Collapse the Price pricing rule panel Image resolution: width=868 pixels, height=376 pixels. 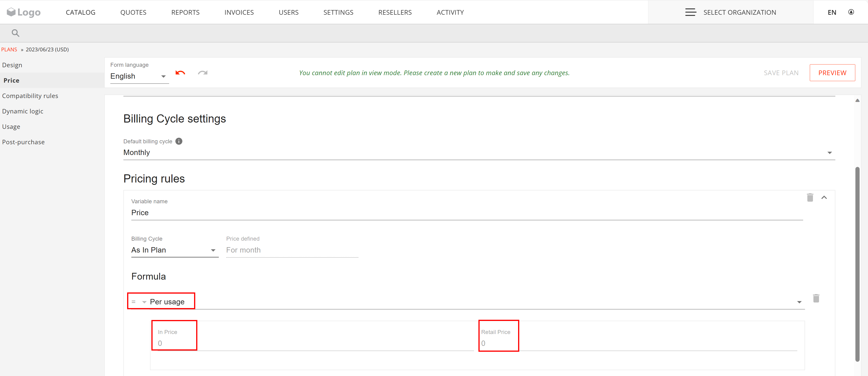[824, 197]
